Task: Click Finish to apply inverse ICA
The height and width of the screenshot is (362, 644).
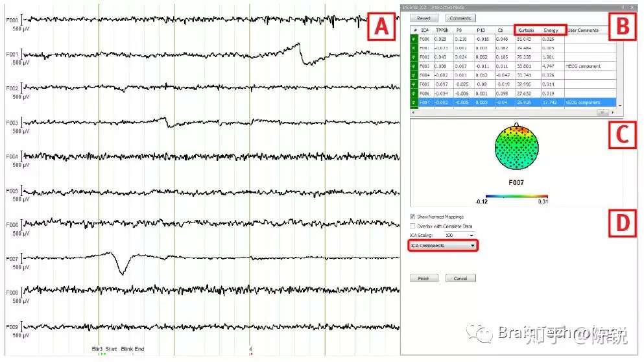Action: click(424, 278)
